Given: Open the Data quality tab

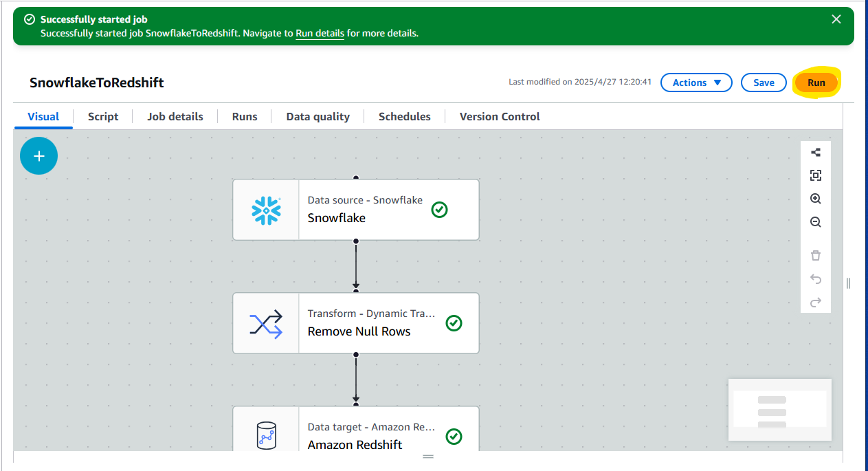Looking at the screenshot, I should coord(318,116).
